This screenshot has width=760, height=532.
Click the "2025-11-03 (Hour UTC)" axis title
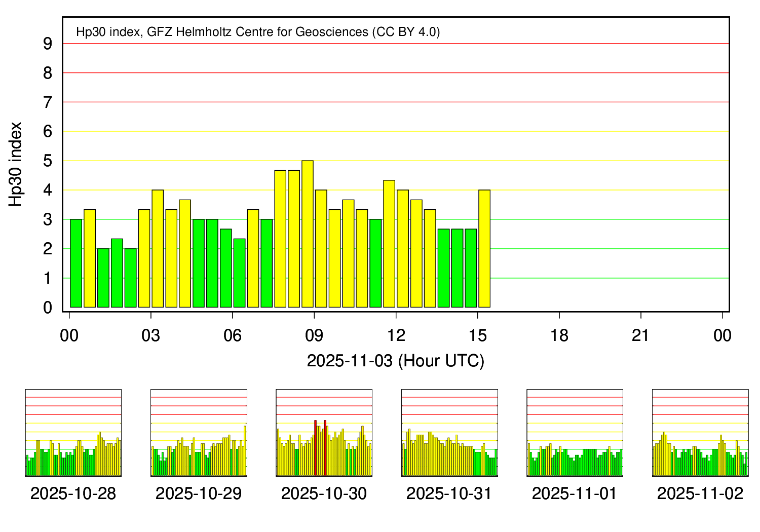coord(396,361)
